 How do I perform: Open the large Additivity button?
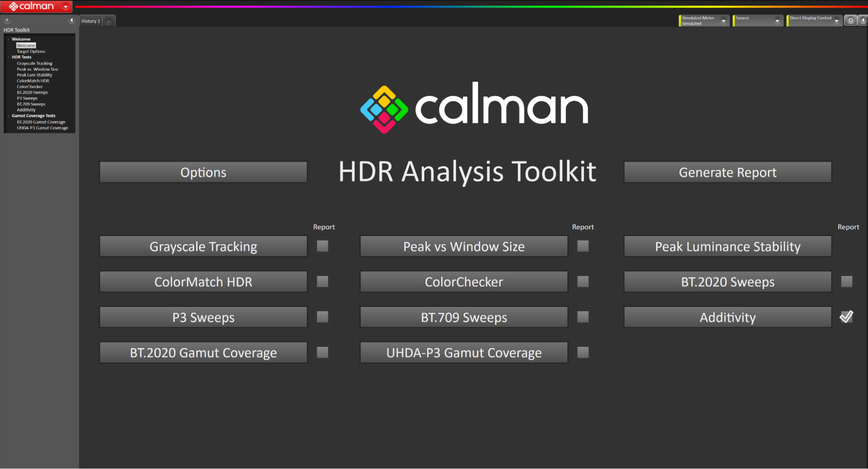728,317
